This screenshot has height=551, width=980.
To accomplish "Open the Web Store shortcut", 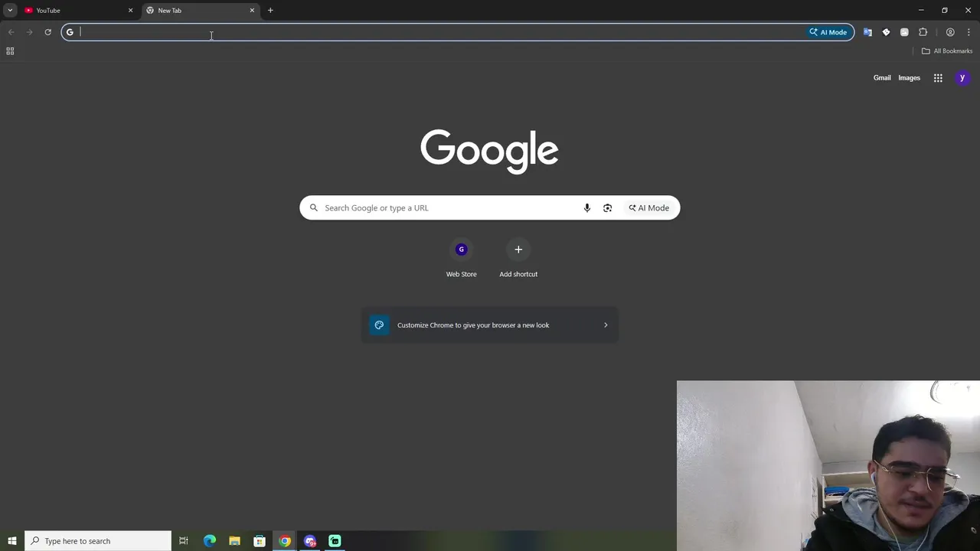I will tap(461, 259).
